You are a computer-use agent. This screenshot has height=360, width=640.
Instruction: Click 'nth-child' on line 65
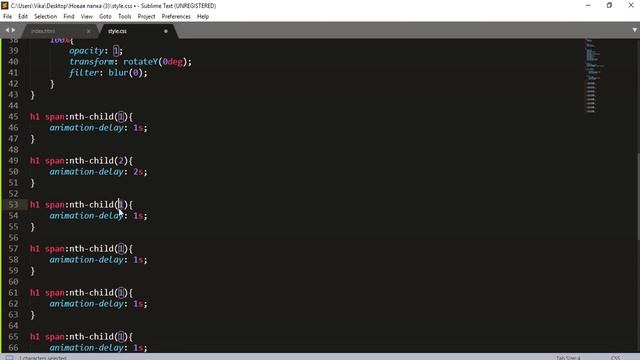pos(91,337)
